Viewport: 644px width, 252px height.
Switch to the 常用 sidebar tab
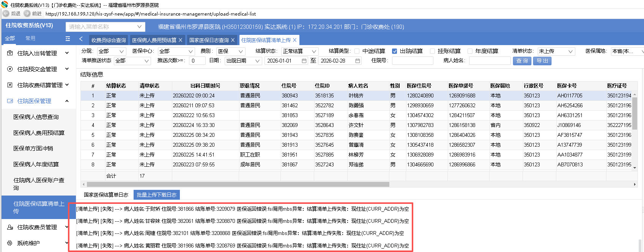point(30,38)
